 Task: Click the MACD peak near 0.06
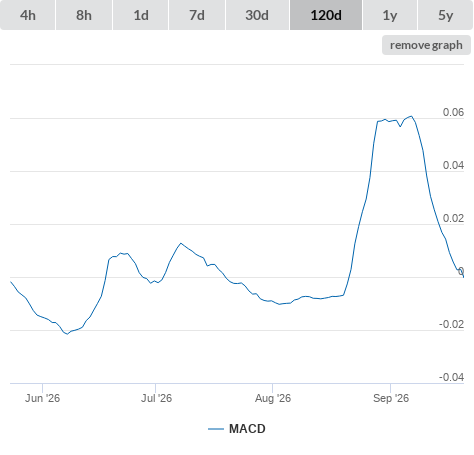click(x=412, y=116)
